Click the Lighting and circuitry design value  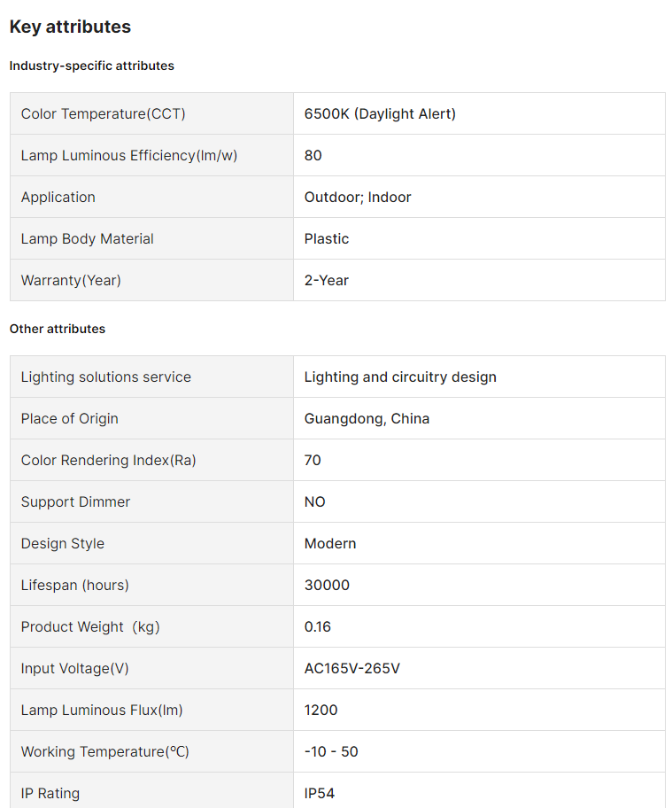click(400, 377)
